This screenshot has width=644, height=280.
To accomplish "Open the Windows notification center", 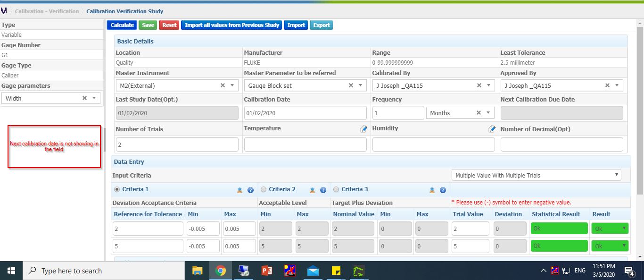I will (629, 271).
